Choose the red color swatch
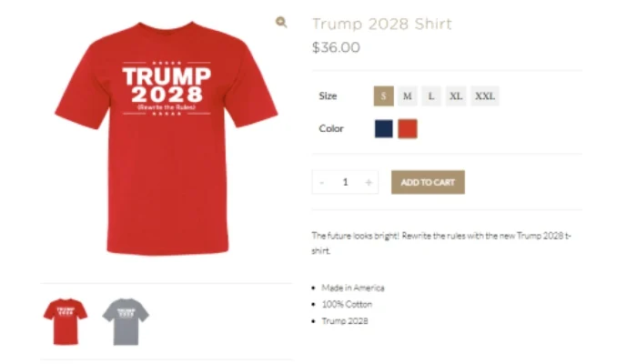 point(408,129)
